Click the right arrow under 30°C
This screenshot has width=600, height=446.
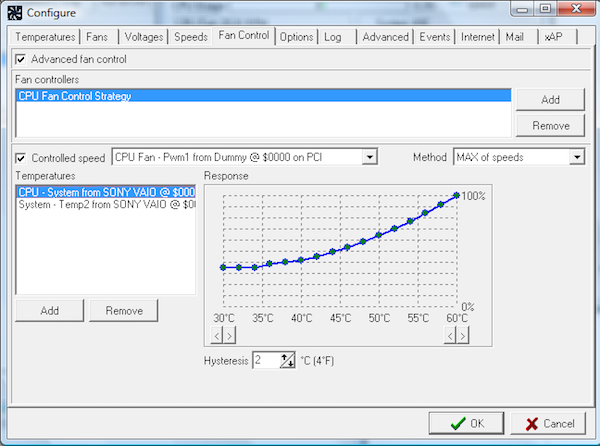pos(229,335)
